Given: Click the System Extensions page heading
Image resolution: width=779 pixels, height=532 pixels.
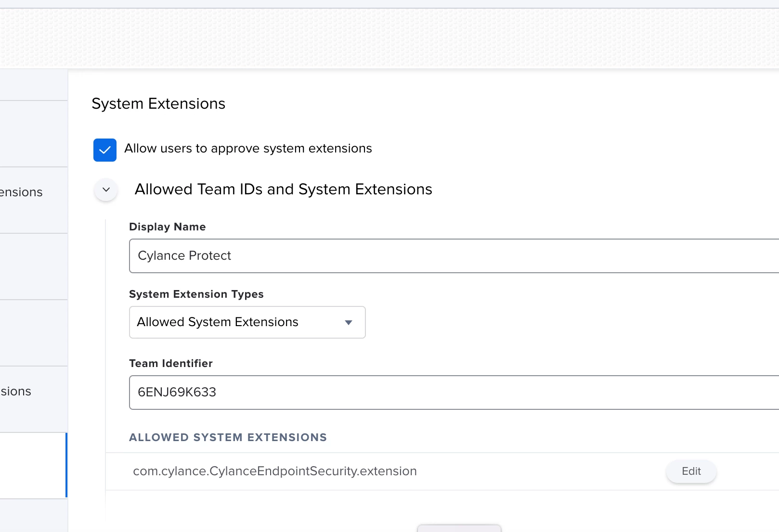Looking at the screenshot, I should click(158, 104).
